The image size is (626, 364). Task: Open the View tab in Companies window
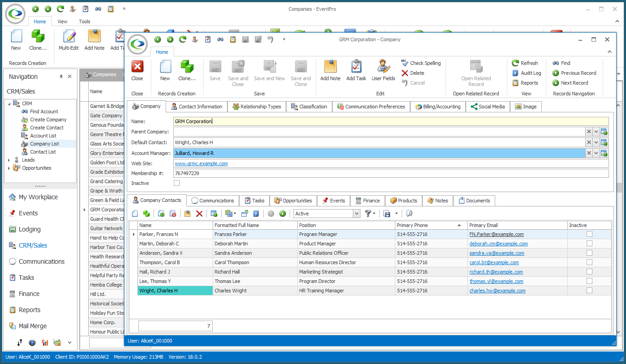62,21
